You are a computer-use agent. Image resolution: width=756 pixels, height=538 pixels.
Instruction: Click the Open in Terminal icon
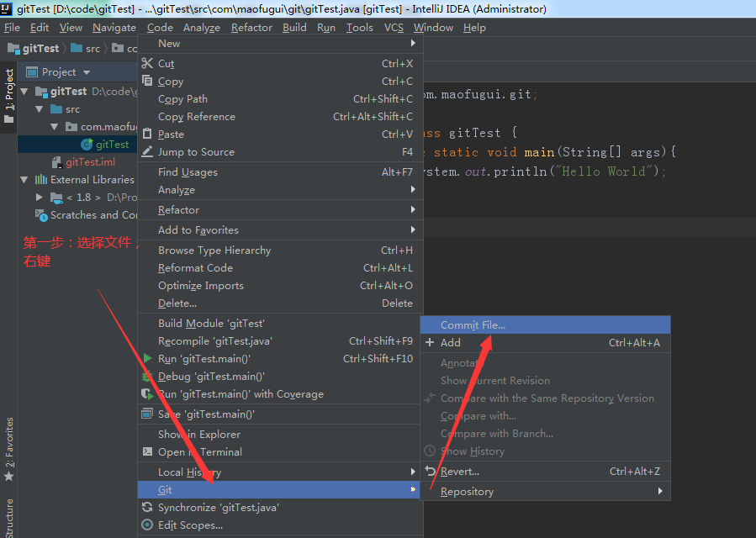tap(147, 451)
